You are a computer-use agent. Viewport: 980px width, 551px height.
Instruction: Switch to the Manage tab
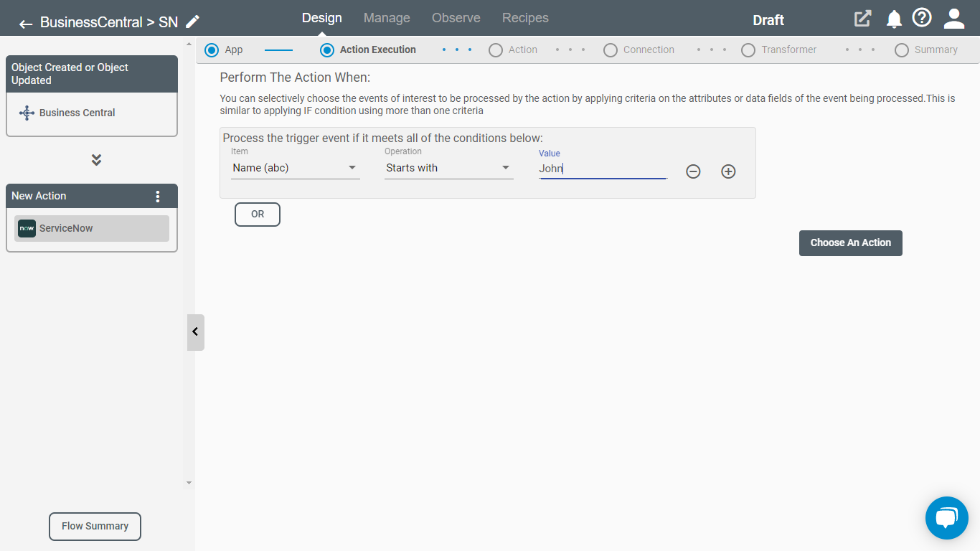387,18
